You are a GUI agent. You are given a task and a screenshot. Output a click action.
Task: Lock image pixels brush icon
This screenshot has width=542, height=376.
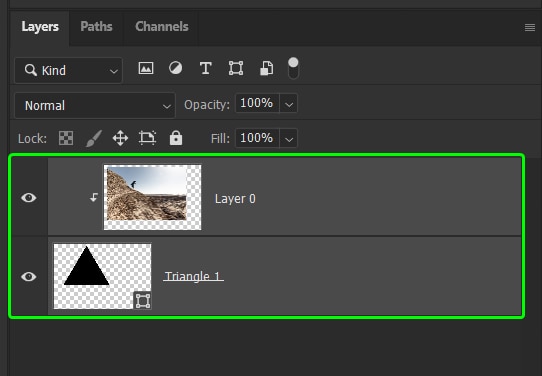click(x=94, y=138)
